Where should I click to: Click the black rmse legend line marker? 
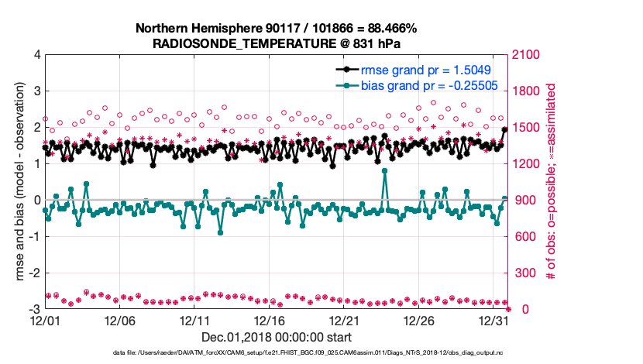pyautogui.click(x=348, y=69)
